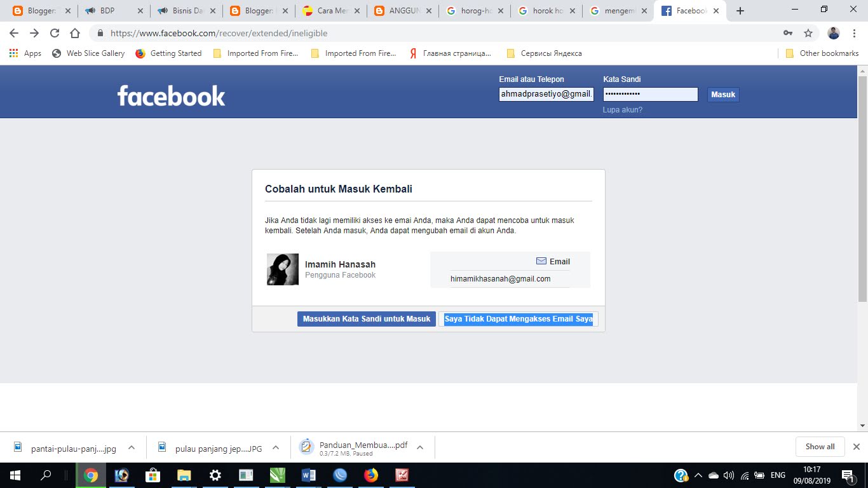Click the Facebook logo
Viewport: 868px width, 488px height.
click(x=171, y=96)
